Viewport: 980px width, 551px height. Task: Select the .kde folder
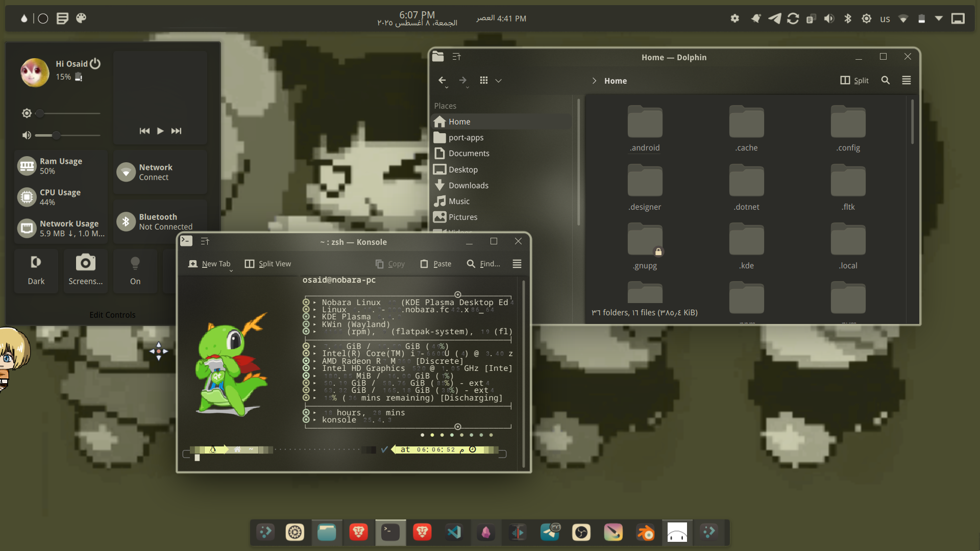(x=746, y=246)
